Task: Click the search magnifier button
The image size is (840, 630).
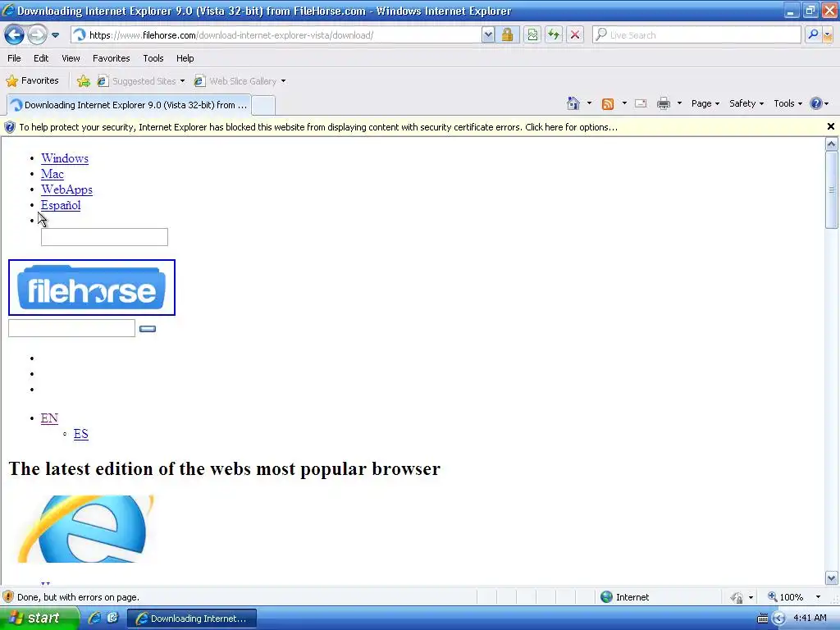Action: (813, 35)
